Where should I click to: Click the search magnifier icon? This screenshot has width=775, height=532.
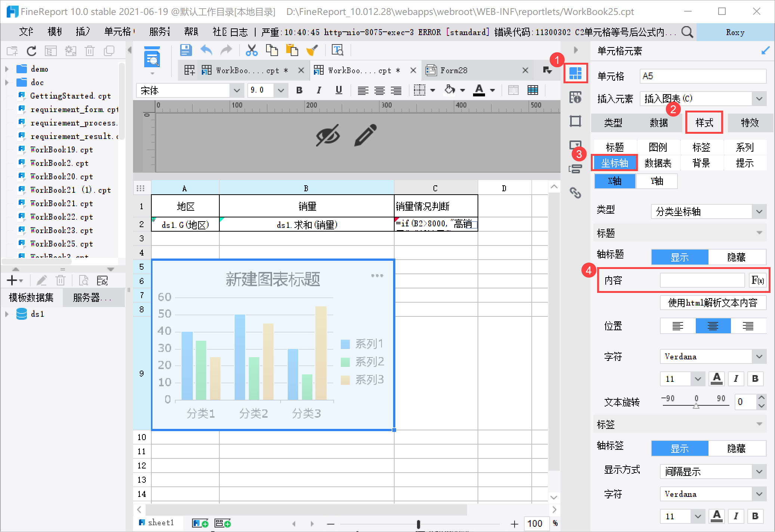(687, 32)
